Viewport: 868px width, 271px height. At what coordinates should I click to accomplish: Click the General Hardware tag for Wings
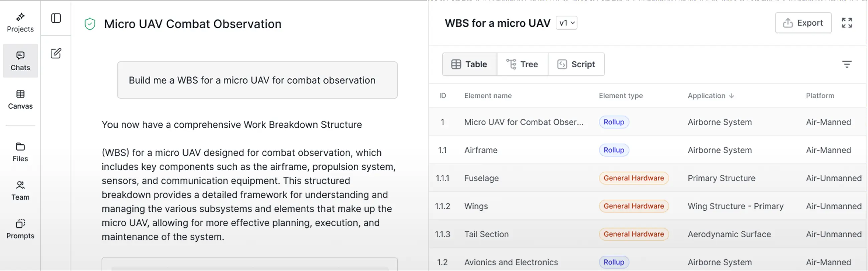click(x=634, y=206)
